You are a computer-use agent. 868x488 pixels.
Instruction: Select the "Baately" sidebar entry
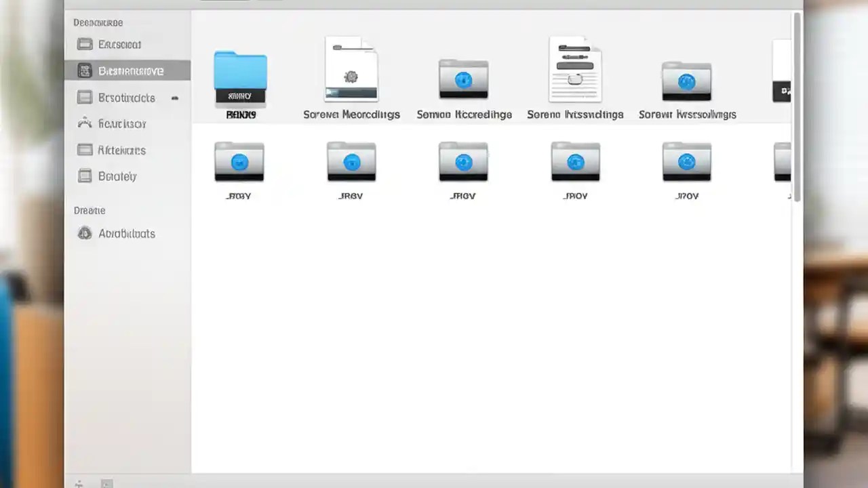pyautogui.click(x=117, y=176)
